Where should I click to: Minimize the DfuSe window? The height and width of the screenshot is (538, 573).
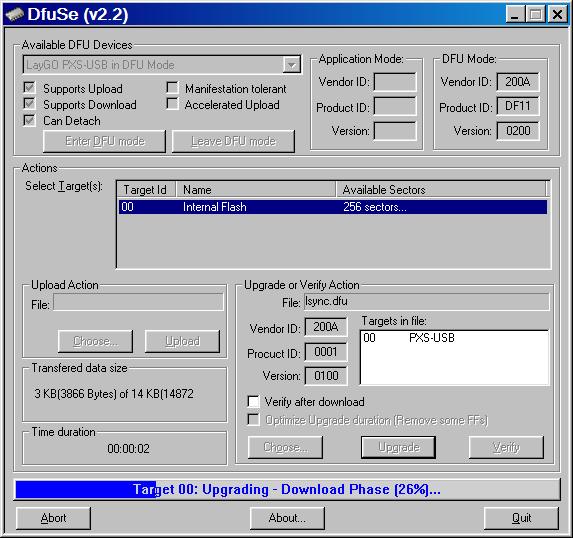click(515, 15)
